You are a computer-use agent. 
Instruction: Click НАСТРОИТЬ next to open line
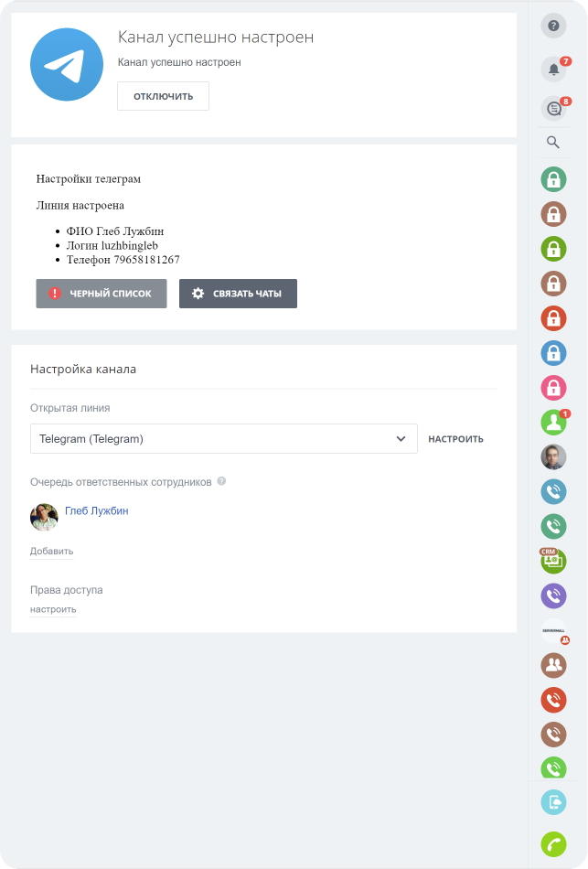click(x=455, y=439)
